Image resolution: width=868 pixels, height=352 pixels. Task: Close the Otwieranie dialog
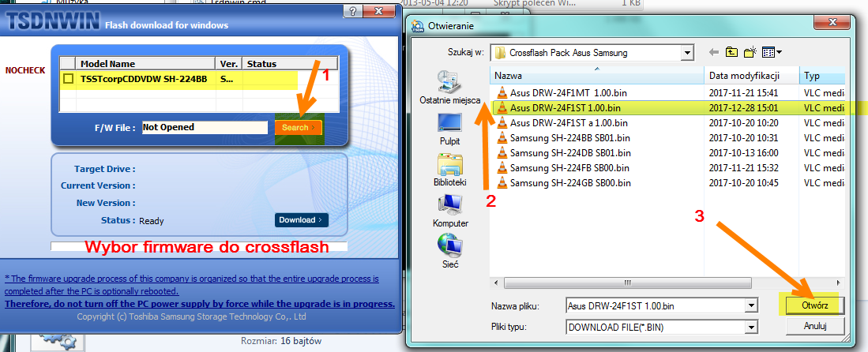832,23
